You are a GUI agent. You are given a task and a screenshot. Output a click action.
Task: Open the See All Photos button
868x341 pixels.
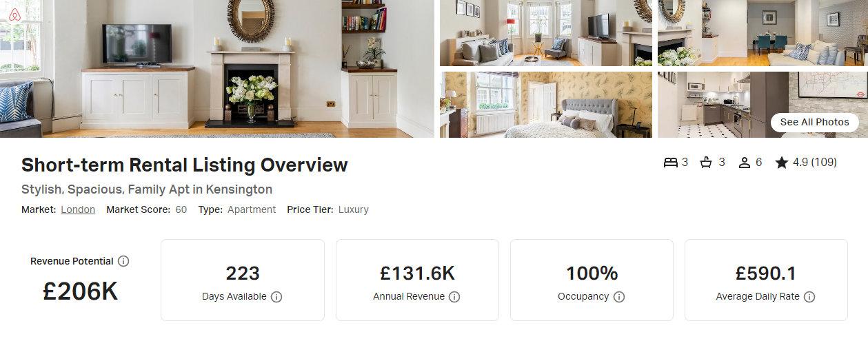pyautogui.click(x=815, y=122)
